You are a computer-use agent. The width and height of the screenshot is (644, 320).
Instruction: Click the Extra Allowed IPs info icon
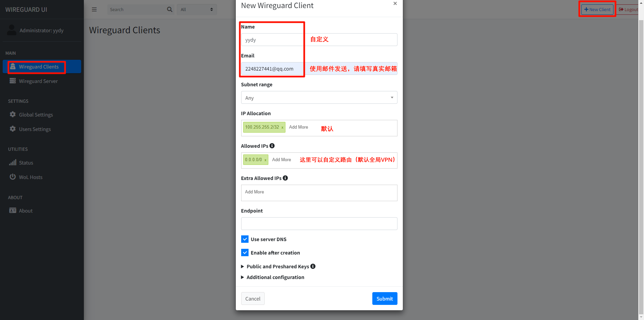[x=285, y=178]
